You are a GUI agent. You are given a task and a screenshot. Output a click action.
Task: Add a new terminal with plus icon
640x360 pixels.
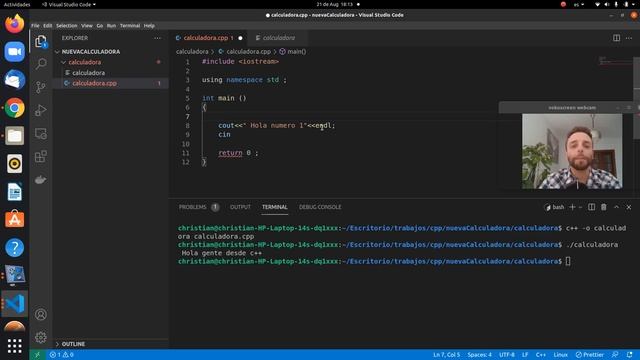pos(572,207)
